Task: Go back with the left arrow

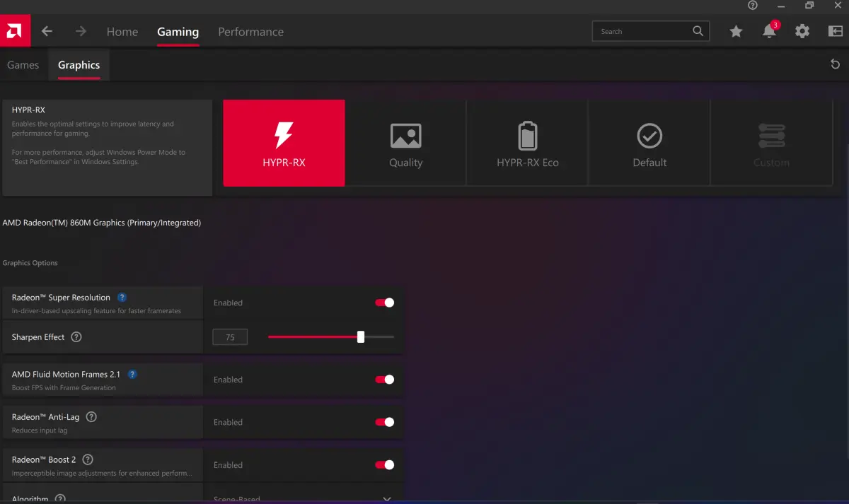Action: [47, 31]
